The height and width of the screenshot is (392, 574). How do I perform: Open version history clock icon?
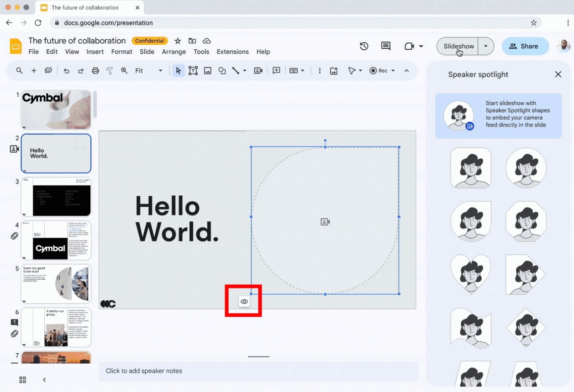[364, 46]
